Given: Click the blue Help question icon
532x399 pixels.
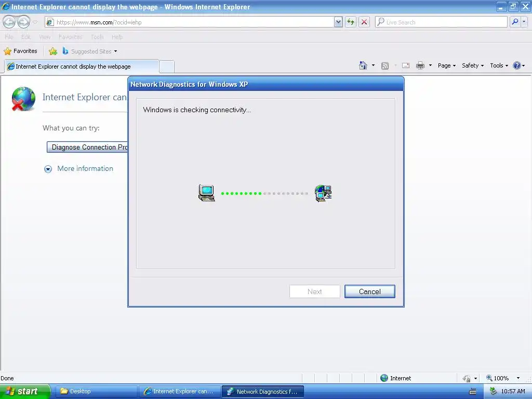Looking at the screenshot, I should click(517, 65).
